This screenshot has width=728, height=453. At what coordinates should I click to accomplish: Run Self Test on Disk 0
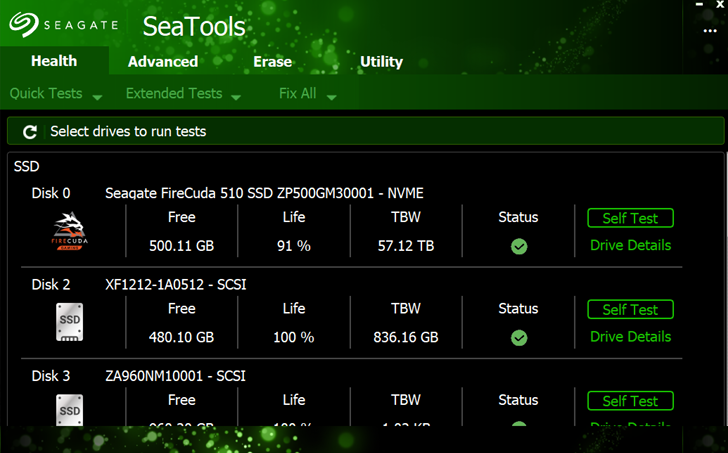tap(630, 218)
